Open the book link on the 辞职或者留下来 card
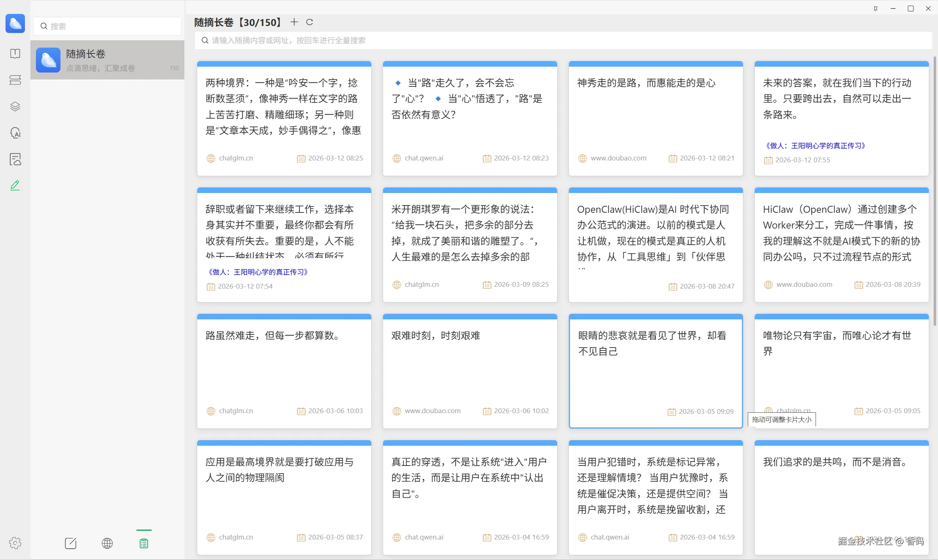The width and height of the screenshot is (938, 560). click(258, 272)
